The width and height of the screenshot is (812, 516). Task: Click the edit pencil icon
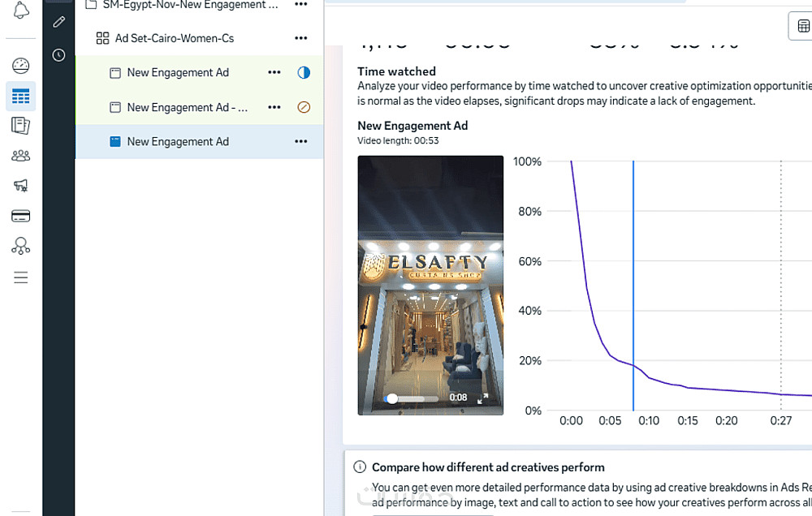point(58,22)
